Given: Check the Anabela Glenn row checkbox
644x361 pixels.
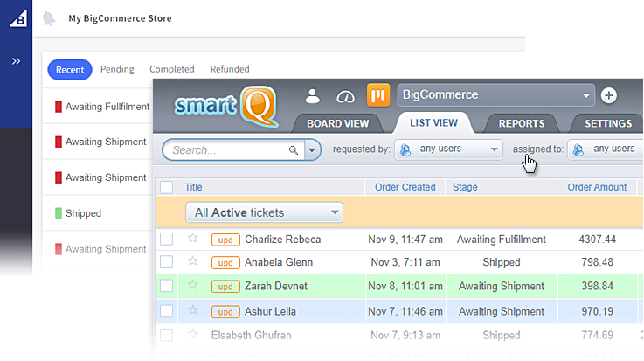Looking at the screenshot, I should coord(166,262).
